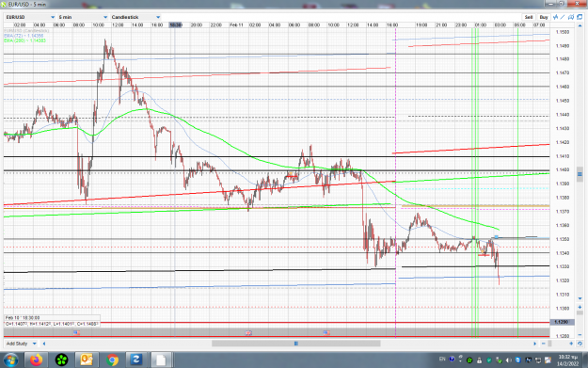Expand the Add Study dropdown arrow

pos(34,344)
